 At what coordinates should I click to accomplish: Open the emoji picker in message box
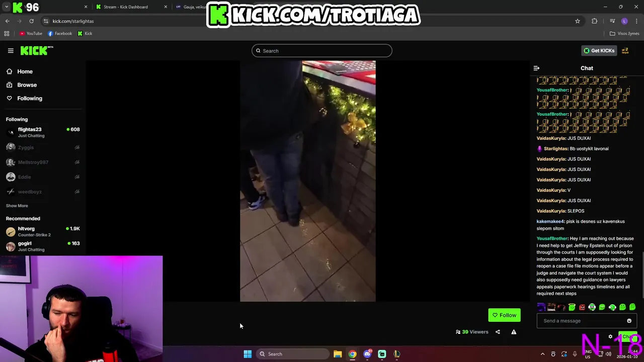629,321
